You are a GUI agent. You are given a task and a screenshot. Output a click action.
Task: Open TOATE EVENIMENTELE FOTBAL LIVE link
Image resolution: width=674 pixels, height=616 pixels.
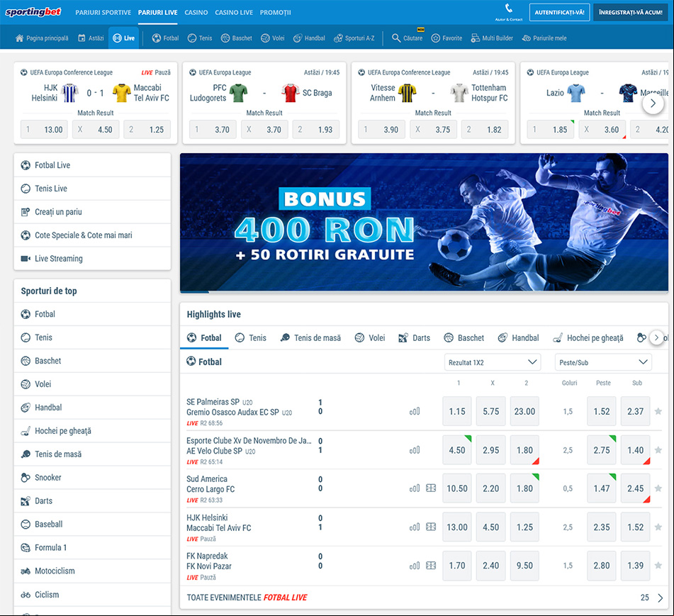pos(247,598)
